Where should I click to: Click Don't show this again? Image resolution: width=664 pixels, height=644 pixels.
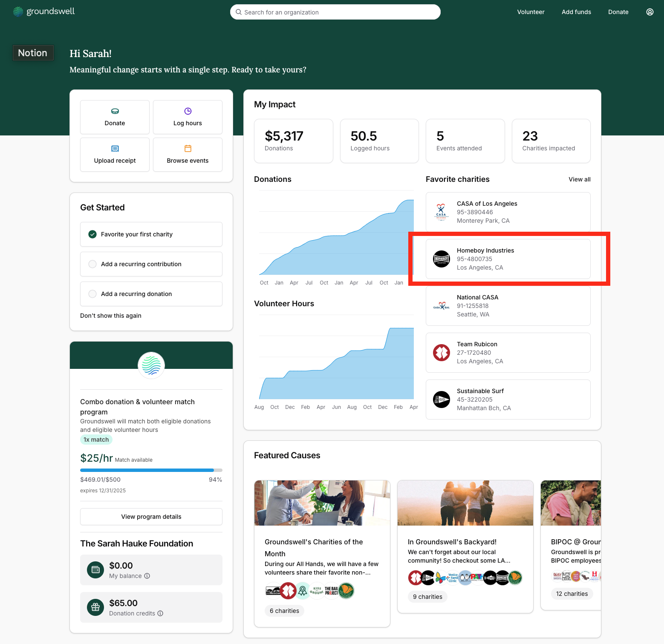point(111,316)
